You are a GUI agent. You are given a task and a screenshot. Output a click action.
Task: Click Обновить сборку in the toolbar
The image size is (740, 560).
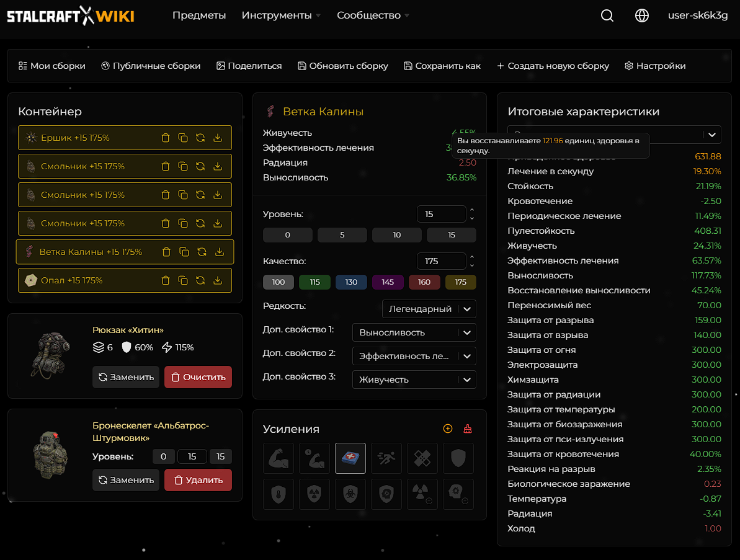tap(343, 66)
